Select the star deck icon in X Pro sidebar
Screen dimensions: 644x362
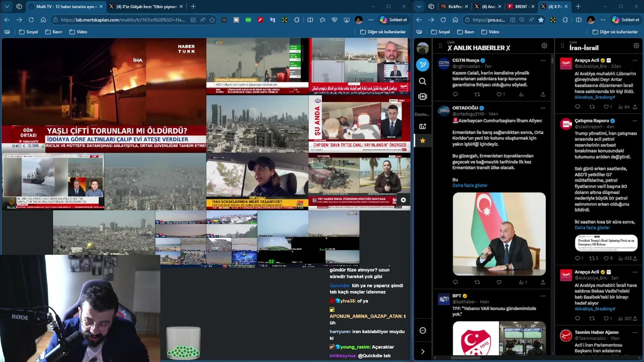point(423,141)
